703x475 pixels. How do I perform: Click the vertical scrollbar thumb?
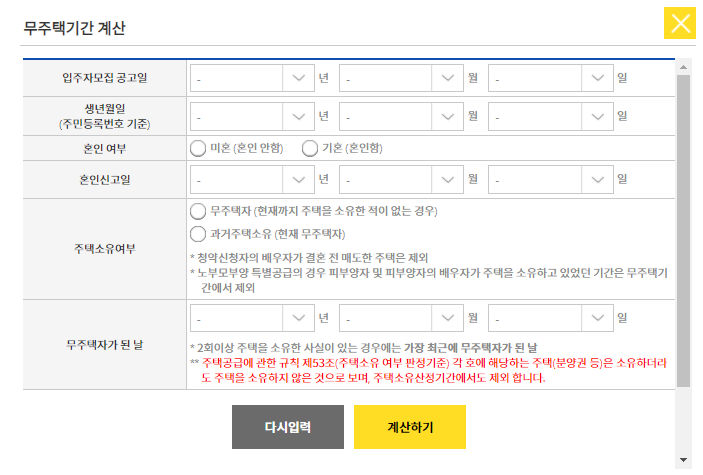pyautogui.click(x=683, y=231)
